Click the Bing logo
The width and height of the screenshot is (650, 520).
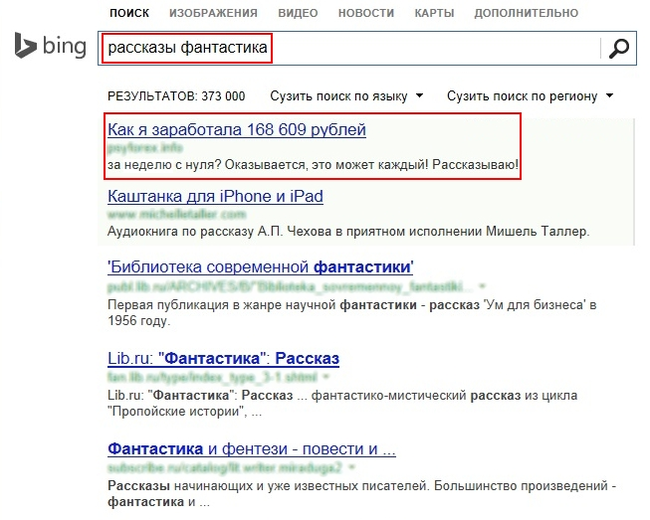(x=50, y=47)
